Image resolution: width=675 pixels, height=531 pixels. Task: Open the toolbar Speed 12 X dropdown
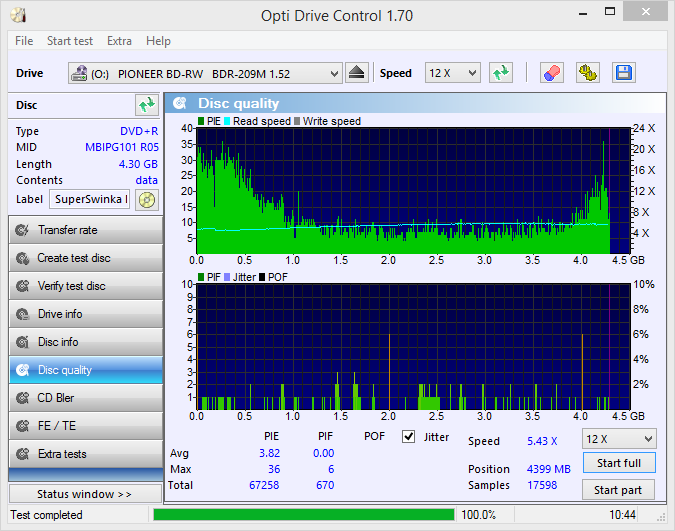[452, 73]
